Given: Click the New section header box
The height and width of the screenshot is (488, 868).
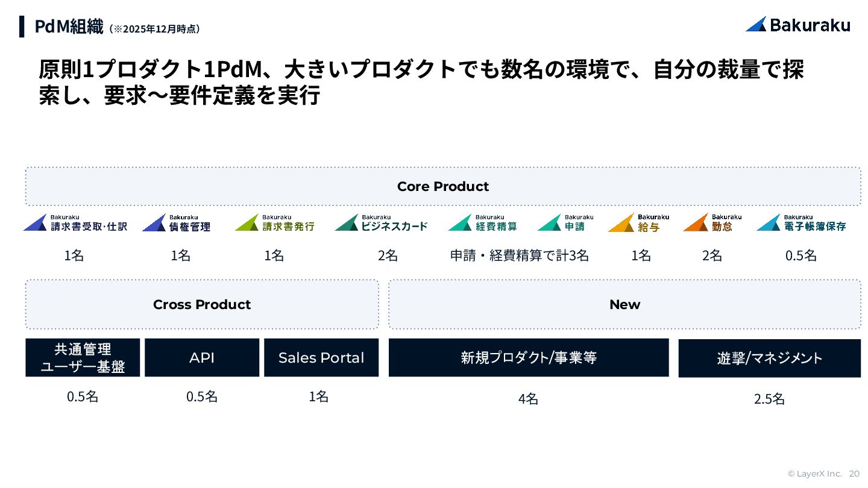Looking at the screenshot, I should (x=624, y=304).
